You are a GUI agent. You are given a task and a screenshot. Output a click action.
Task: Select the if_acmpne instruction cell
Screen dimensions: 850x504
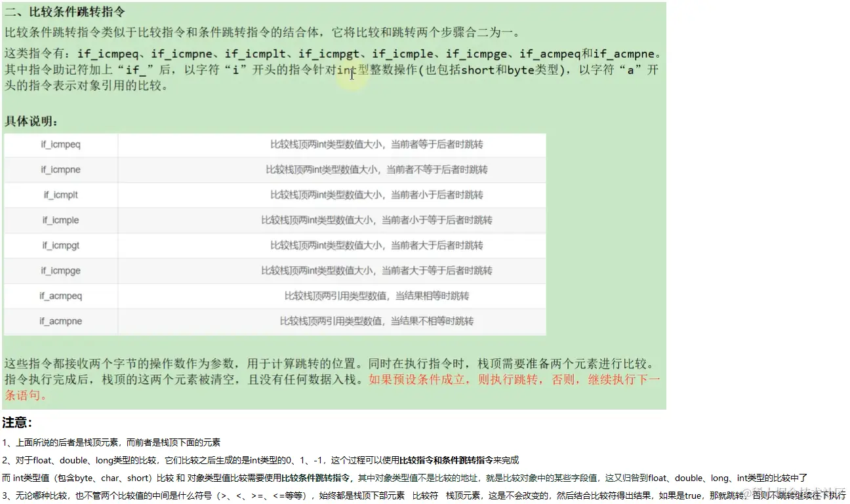(60, 320)
